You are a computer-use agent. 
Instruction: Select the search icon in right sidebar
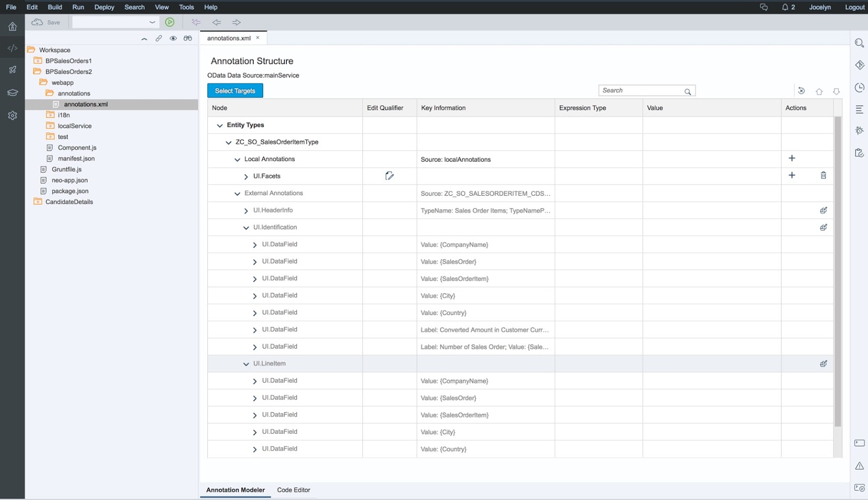coord(859,43)
